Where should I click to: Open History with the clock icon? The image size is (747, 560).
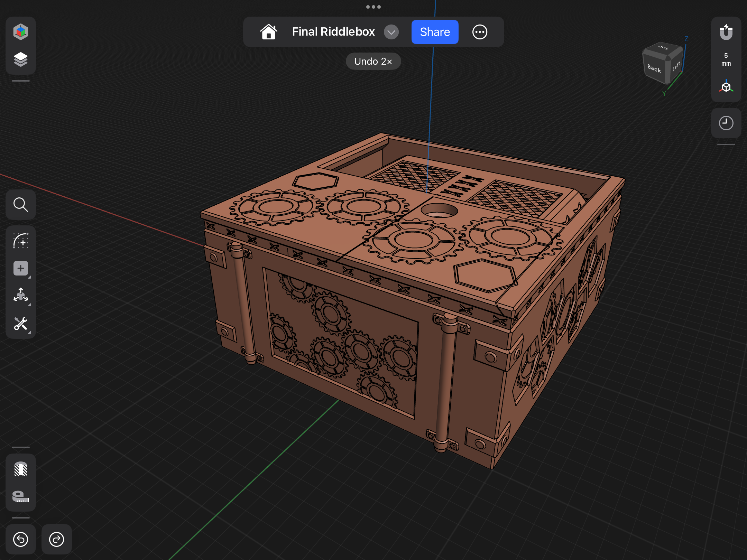pyautogui.click(x=726, y=123)
